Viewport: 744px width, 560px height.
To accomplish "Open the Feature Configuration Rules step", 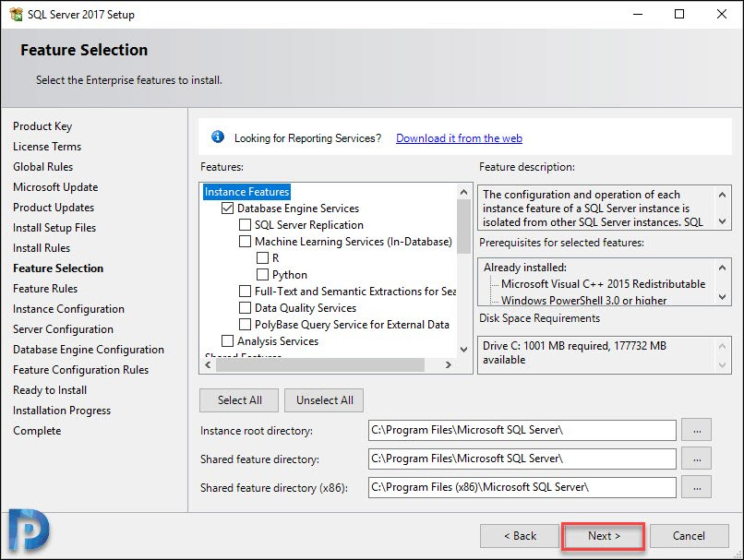I will click(80, 370).
